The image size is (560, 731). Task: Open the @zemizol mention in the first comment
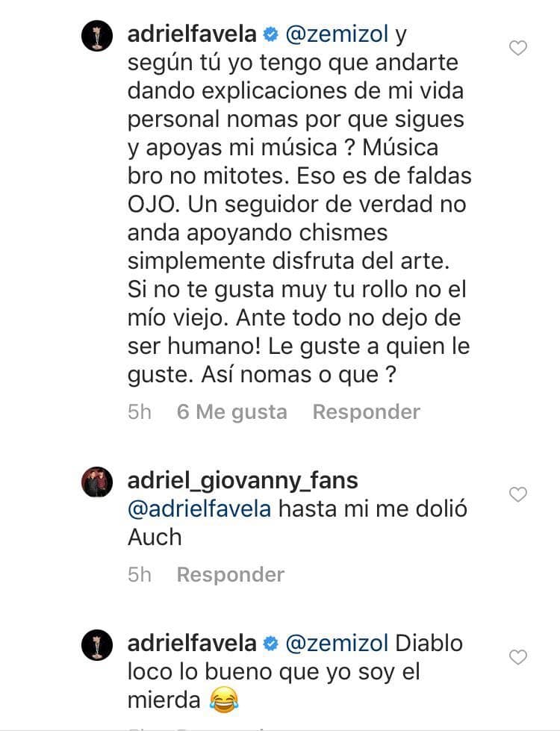pos(339,33)
